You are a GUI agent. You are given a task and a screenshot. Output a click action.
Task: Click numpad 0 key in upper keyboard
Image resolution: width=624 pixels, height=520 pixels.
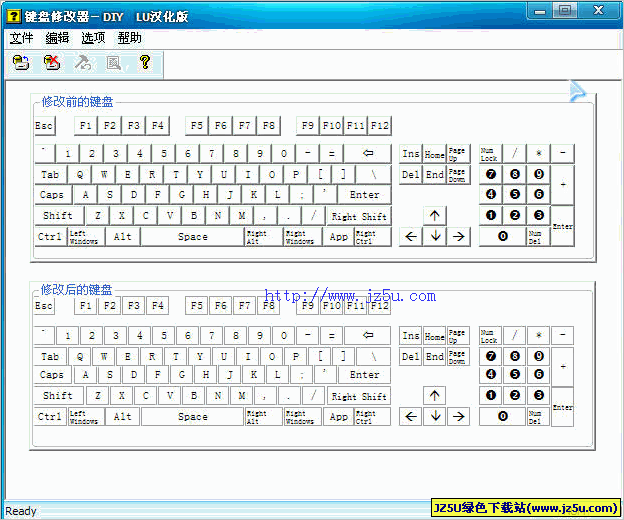pos(503,237)
